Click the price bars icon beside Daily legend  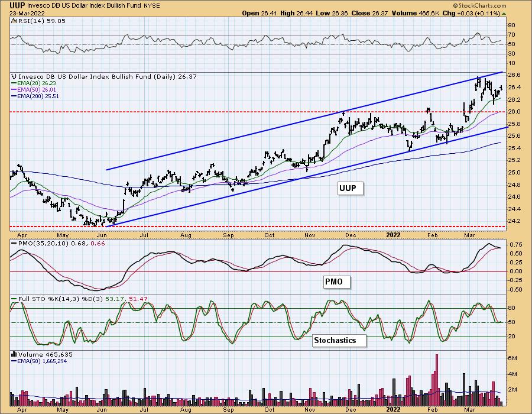click(x=14, y=77)
